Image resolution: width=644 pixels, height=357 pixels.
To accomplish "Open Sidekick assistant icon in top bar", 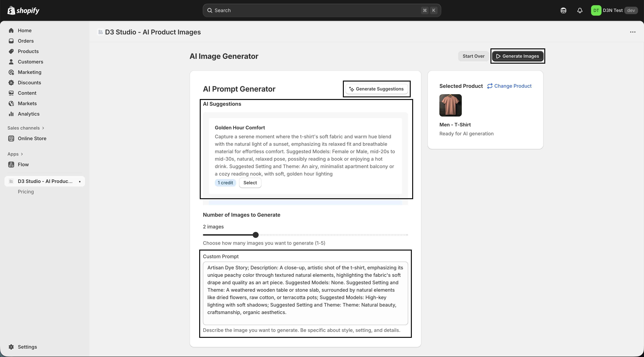I will (563, 10).
